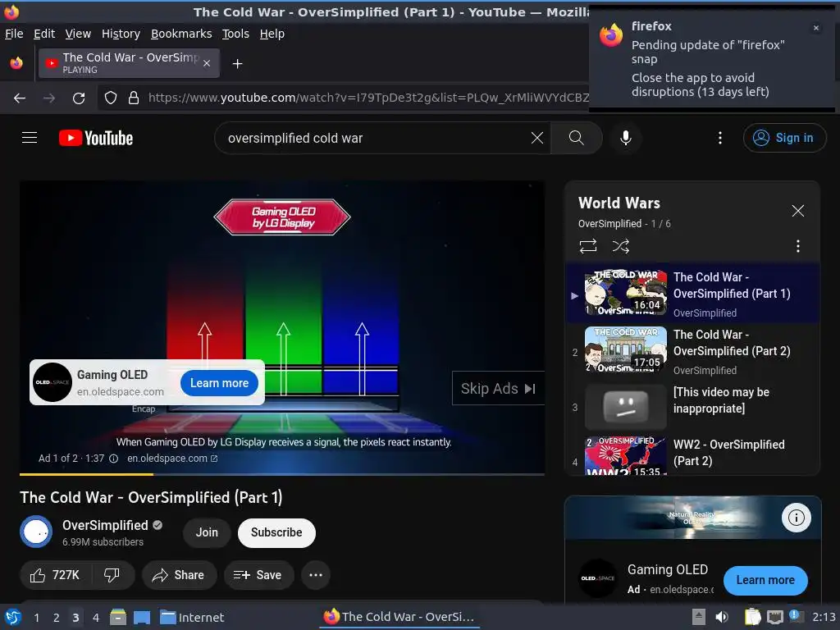Play The Cold War Part 1 thumbnail
840x630 pixels.
tap(626, 292)
